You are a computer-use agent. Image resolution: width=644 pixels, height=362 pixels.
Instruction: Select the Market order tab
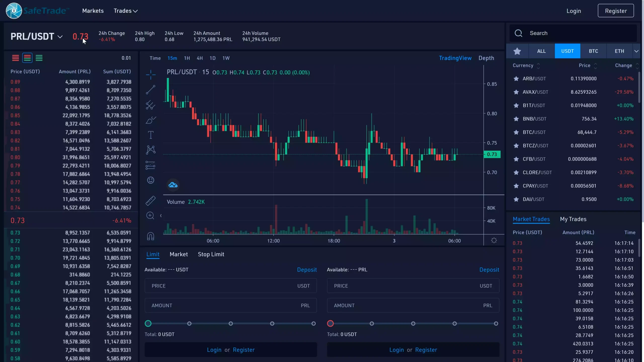[x=179, y=254]
